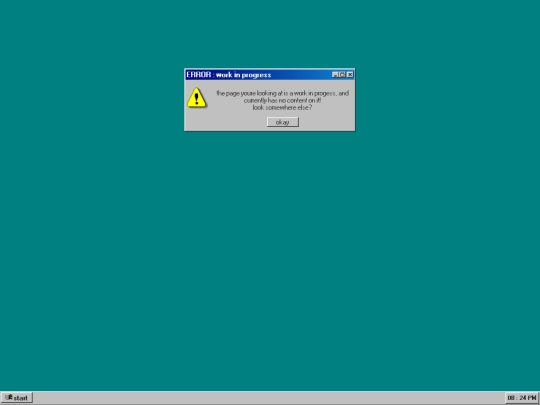Click the okay button in the error dialog

tap(283, 122)
